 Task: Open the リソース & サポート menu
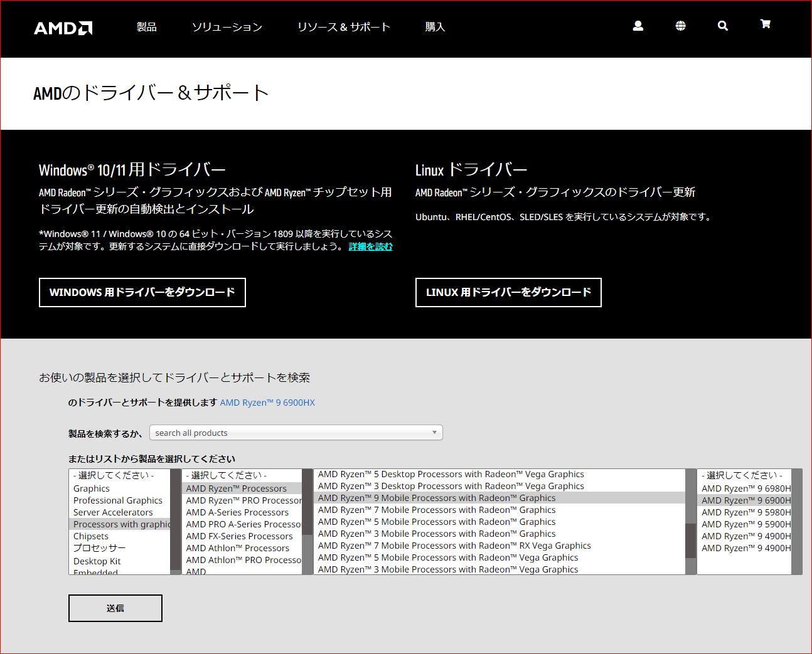pos(344,28)
